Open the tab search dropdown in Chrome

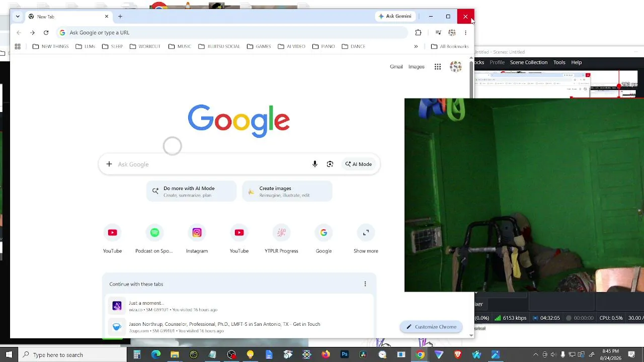[x=18, y=17]
